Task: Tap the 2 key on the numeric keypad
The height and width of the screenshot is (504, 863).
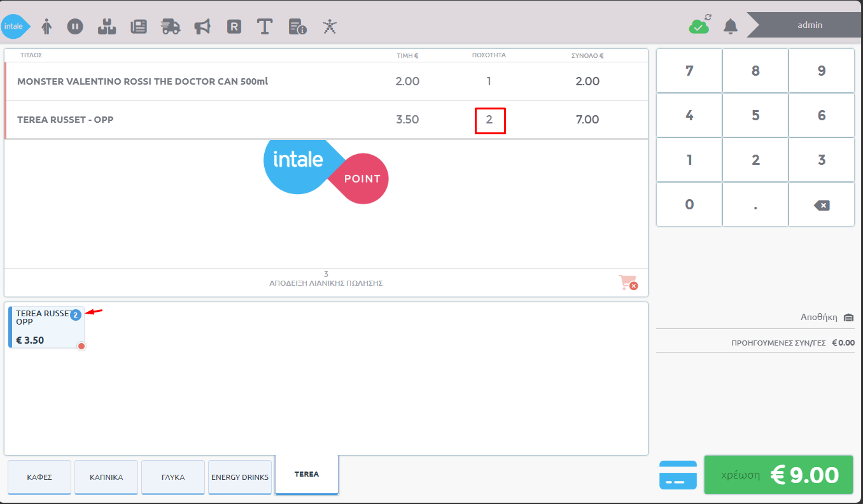Action: pyautogui.click(x=755, y=160)
